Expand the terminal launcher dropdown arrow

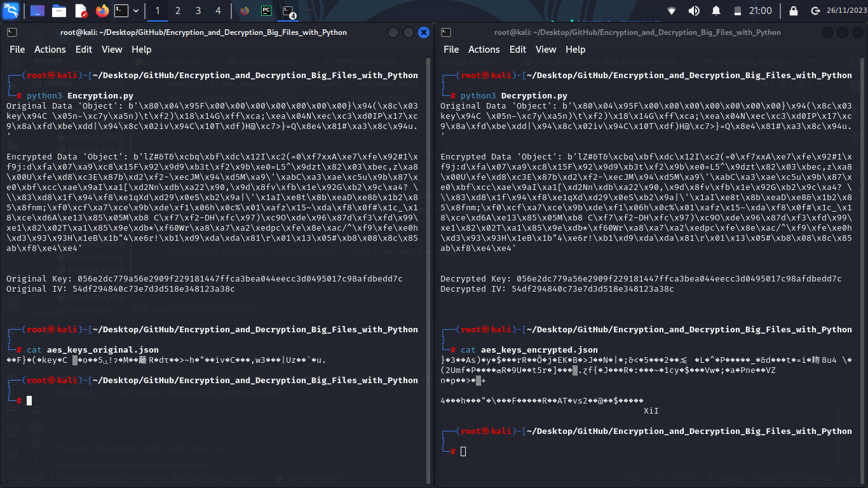pos(135,10)
